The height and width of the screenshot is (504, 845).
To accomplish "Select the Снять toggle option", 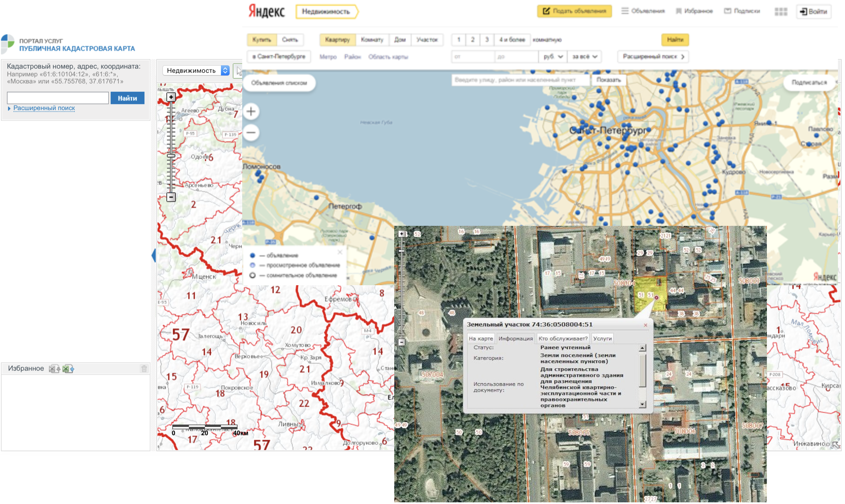I will (290, 40).
